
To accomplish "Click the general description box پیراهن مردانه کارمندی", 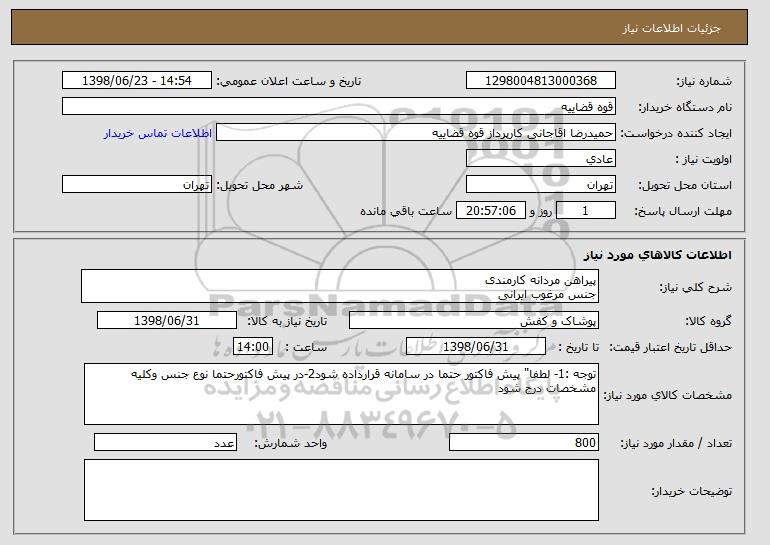I will click(x=340, y=286).
